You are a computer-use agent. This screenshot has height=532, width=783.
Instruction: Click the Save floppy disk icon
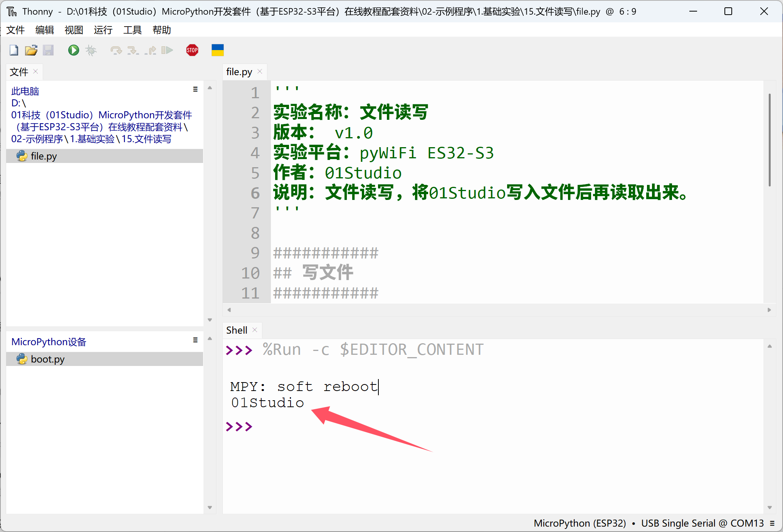48,50
